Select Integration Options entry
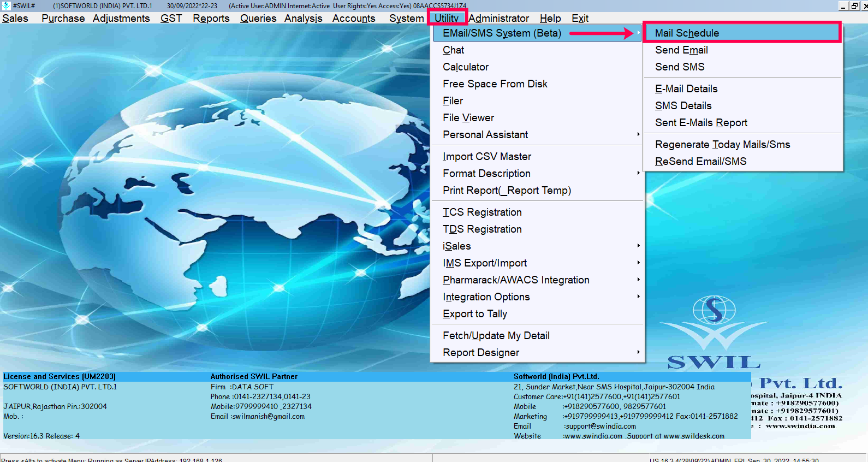The width and height of the screenshot is (868, 462). pyautogui.click(x=537, y=297)
